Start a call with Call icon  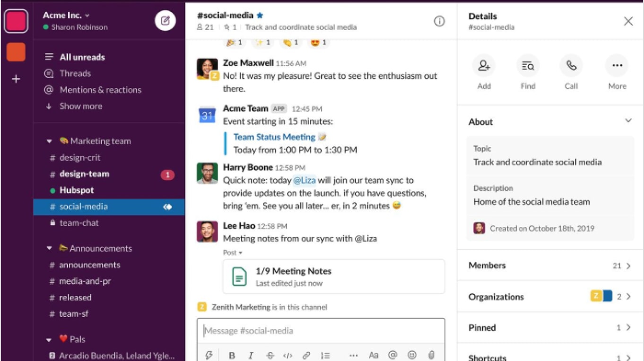tap(571, 66)
